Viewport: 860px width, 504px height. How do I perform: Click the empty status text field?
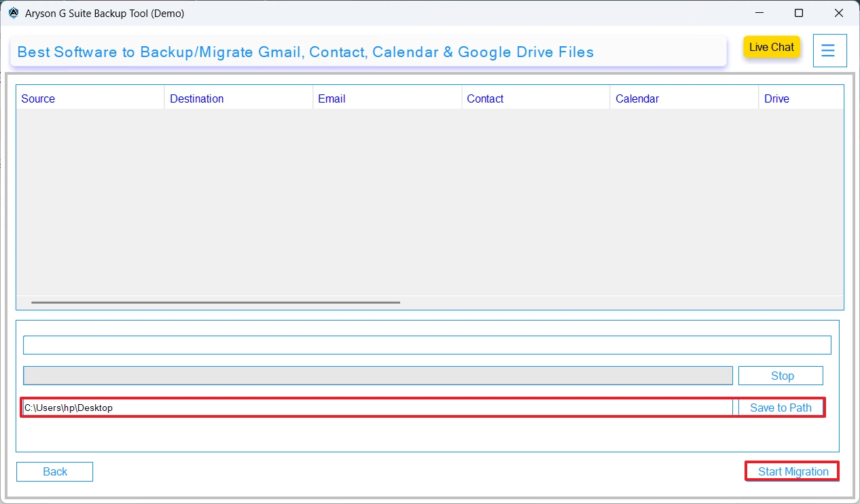427,344
